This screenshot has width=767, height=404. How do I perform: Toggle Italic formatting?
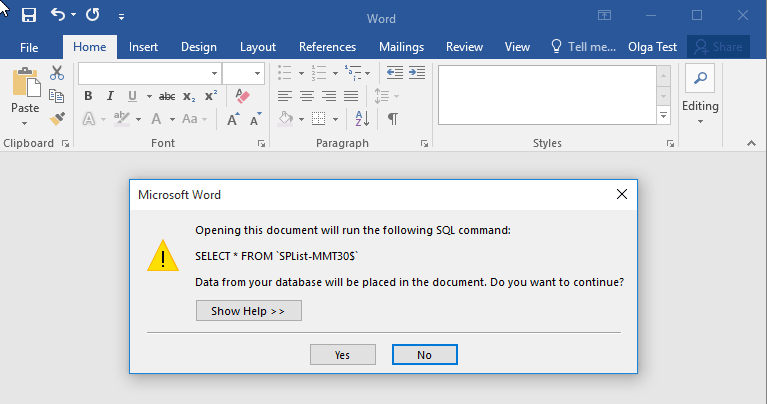coord(111,96)
